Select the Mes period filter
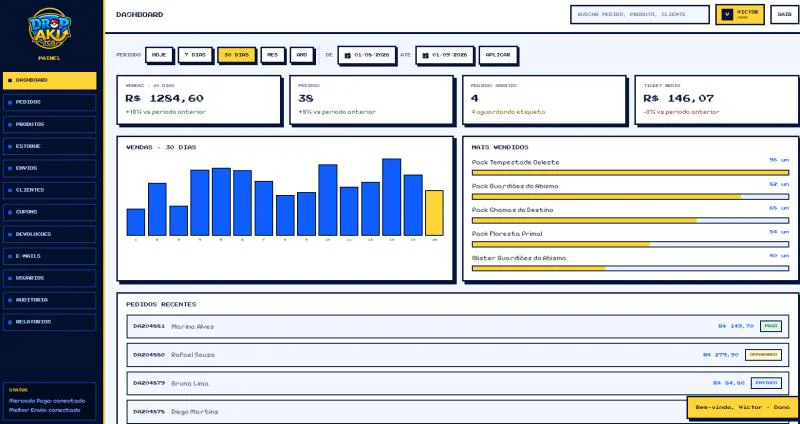Viewport: 800px width, 424px height. point(273,55)
